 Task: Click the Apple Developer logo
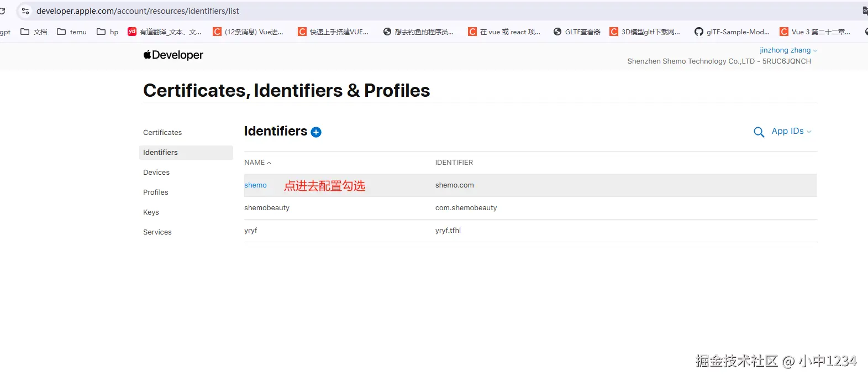[173, 55]
